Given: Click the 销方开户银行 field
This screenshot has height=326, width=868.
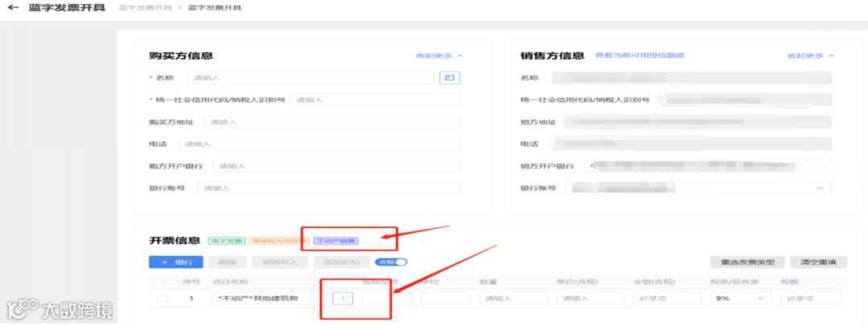Looking at the screenshot, I should tap(707, 167).
